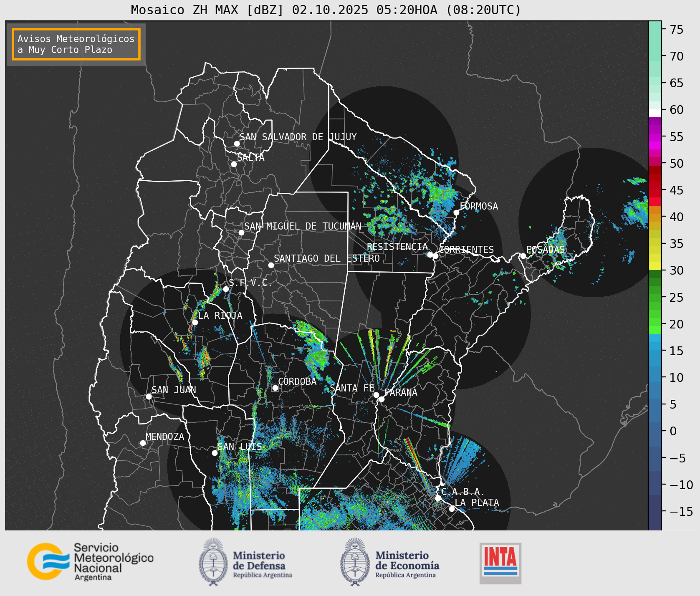Select the S.F.V.C. city marker
The image size is (700, 596).
click(226, 289)
